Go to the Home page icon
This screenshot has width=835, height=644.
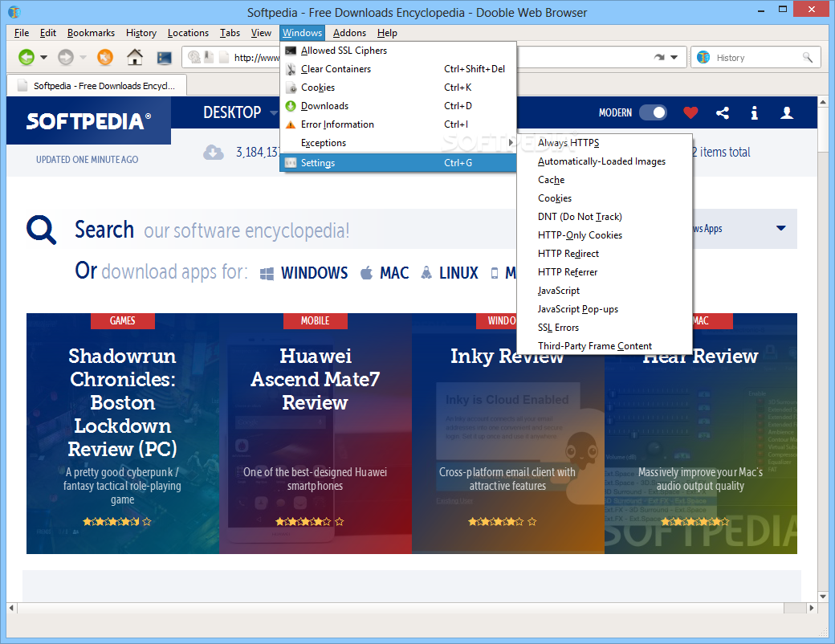135,57
